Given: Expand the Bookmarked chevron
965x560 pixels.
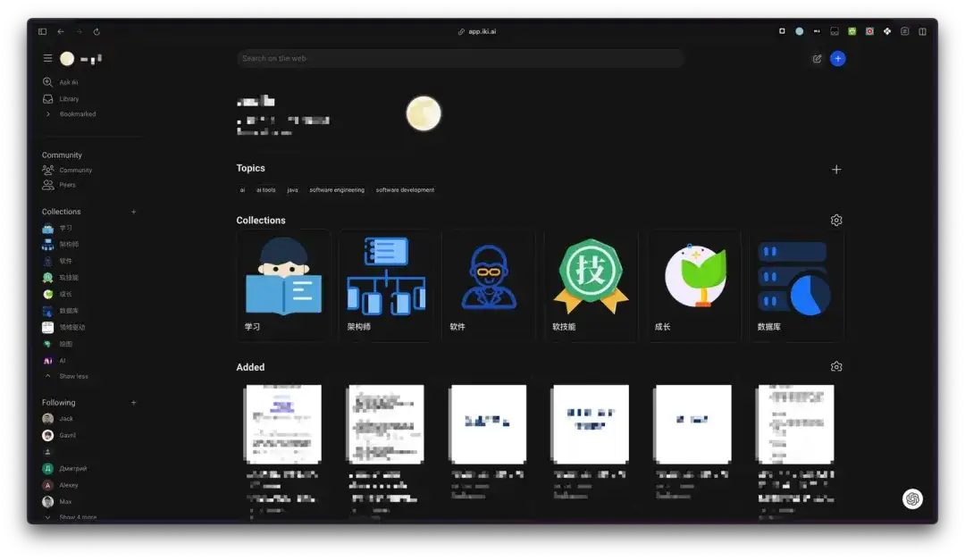Looking at the screenshot, I should click(48, 113).
